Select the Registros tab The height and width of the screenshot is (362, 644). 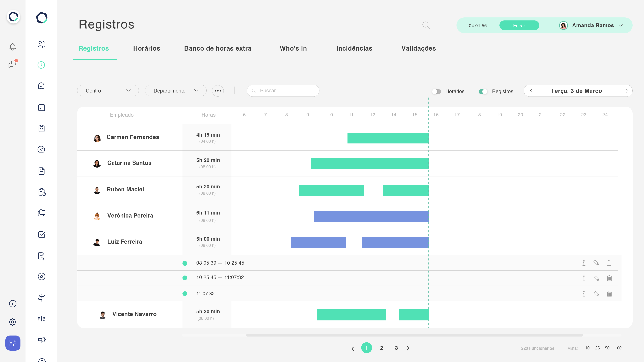coord(94,48)
